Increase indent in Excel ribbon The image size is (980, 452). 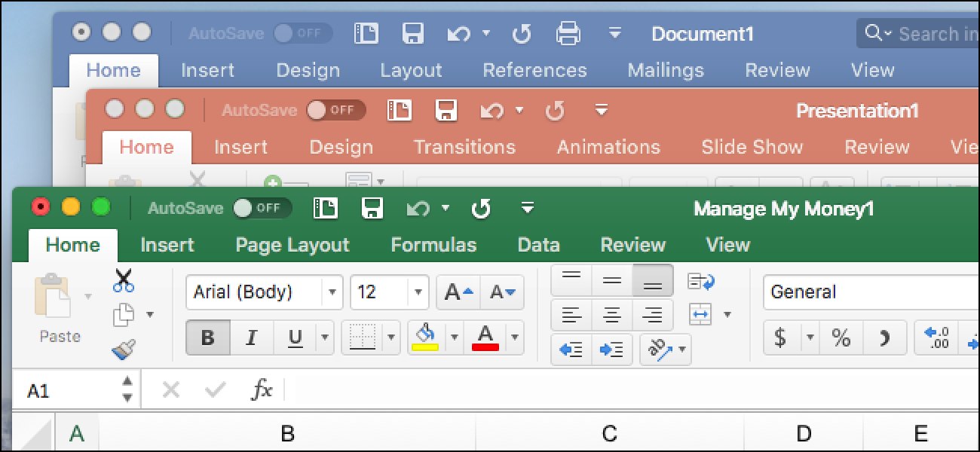[x=611, y=350]
